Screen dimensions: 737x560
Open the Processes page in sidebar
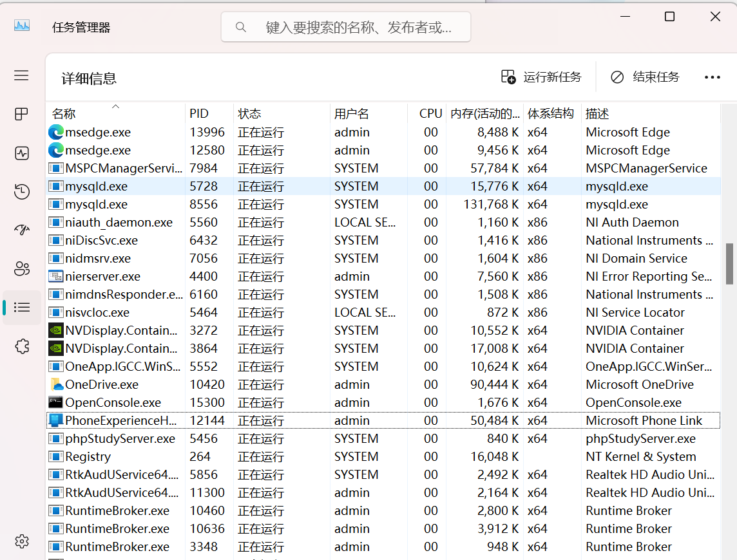21,114
